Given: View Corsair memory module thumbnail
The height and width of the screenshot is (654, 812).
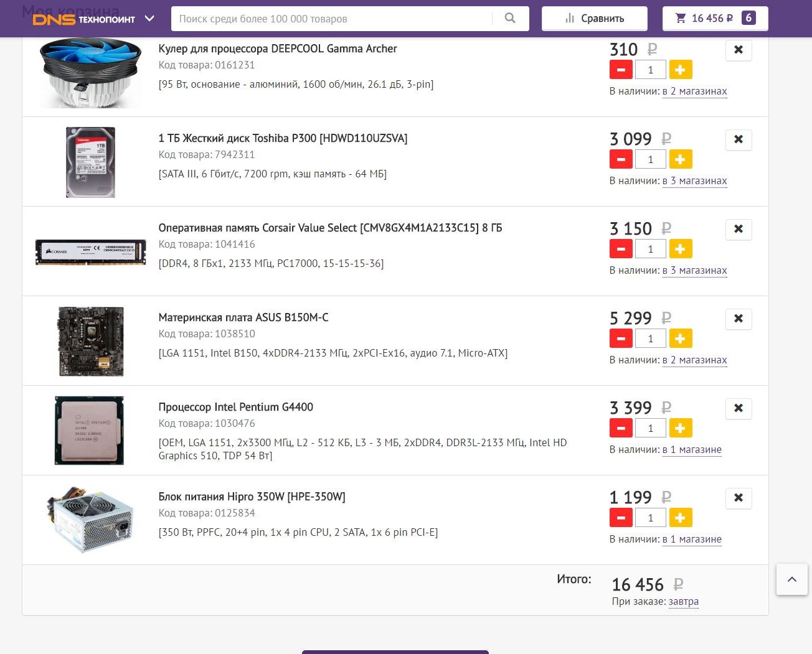Looking at the screenshot, I should click(x=91, y=252).
